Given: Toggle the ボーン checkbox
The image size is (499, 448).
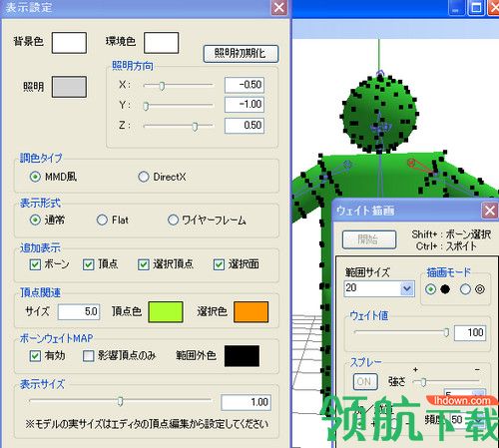Looking at the screenshot, I should pyautogui.click(x=35, y=264).
